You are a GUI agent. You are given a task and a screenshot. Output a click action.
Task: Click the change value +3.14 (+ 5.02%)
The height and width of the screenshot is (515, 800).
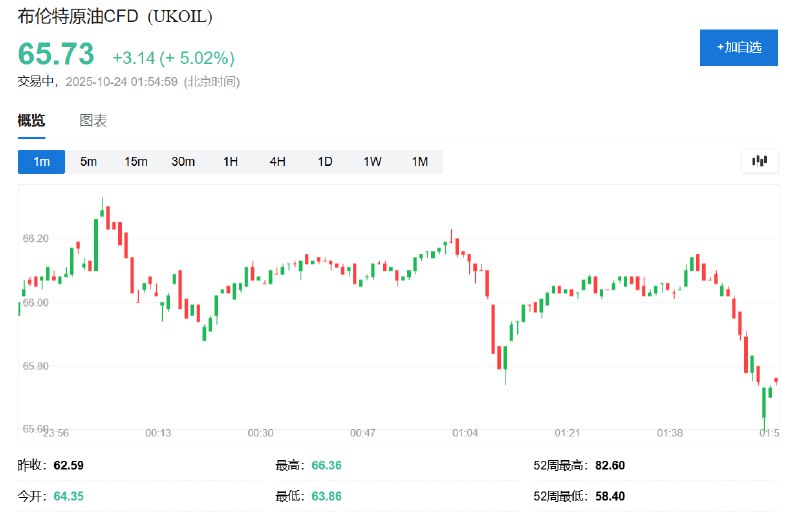click(173, 58)
